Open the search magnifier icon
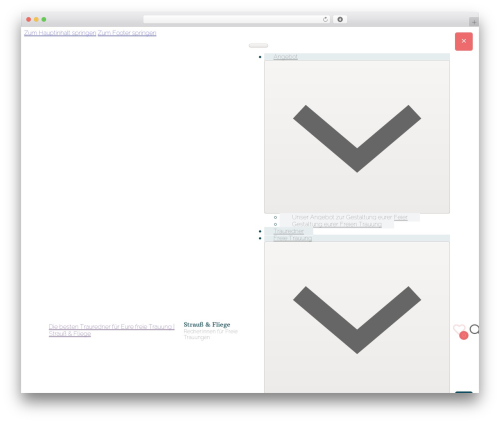Screen dimensions: 500x423 point(474,329)
